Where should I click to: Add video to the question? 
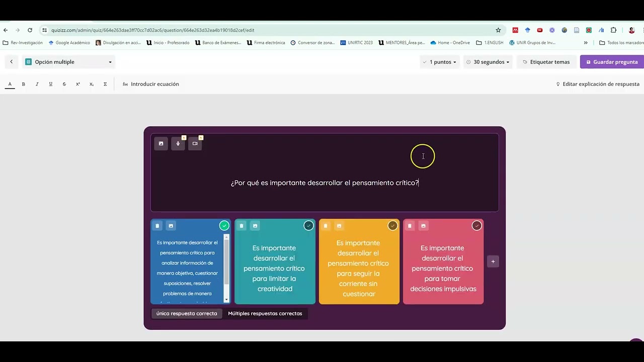[195, 143]
